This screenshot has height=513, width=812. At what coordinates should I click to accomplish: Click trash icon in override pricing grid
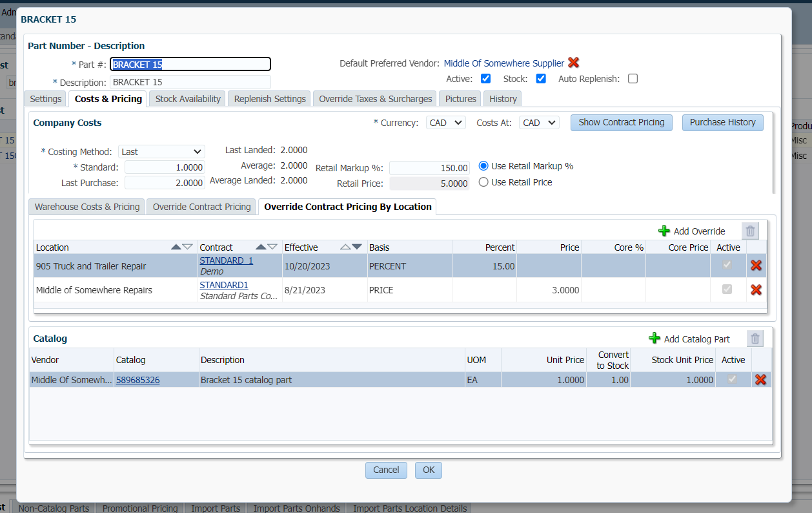tap(749, 231)
